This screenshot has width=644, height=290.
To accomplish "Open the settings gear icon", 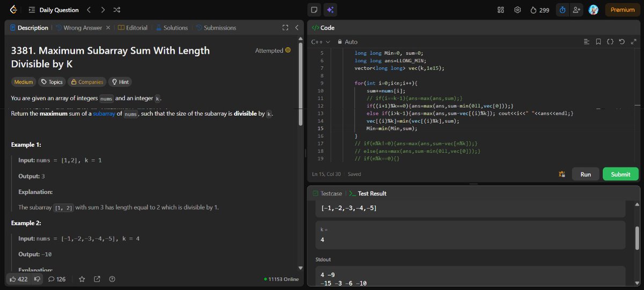I will 517,10.
